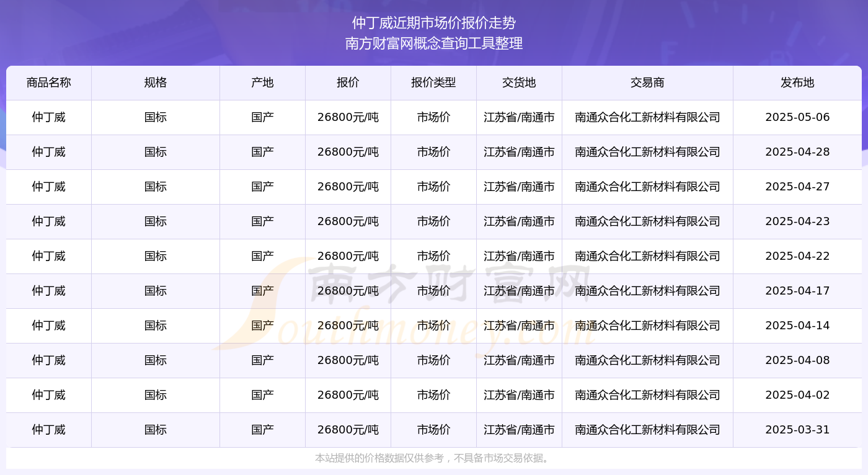
Task: Click the 交易商 column header
Action: (x=647, y=82)
